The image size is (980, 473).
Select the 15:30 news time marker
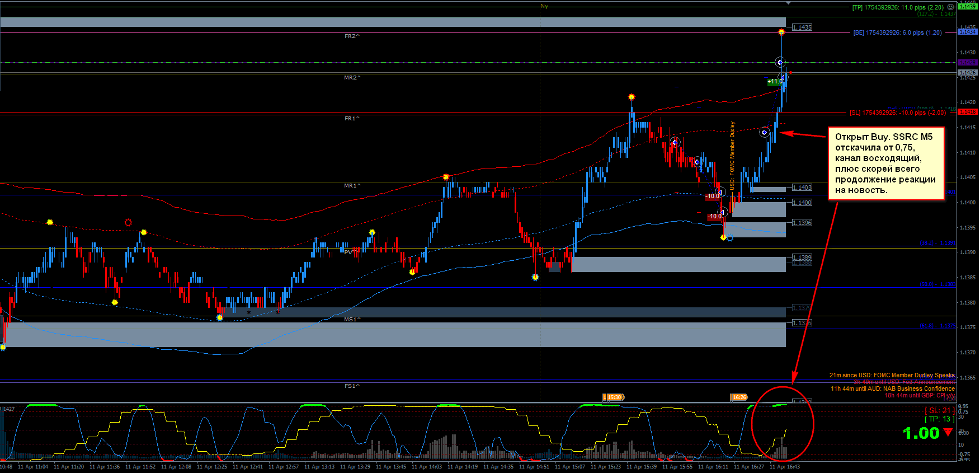tap(614, 397)
